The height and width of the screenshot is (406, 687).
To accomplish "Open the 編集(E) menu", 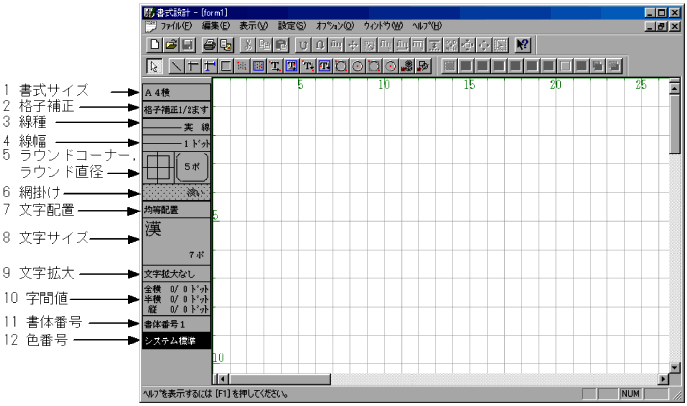I will [x=216, y=26].
